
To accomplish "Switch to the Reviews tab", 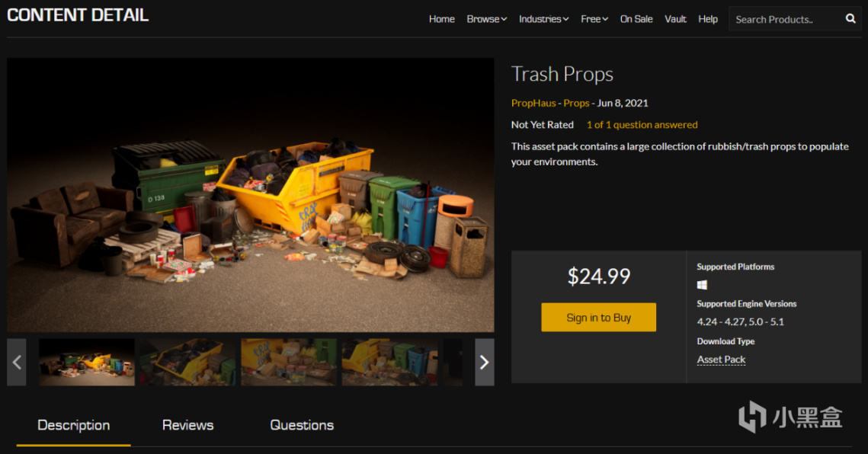I will [187, 425].
